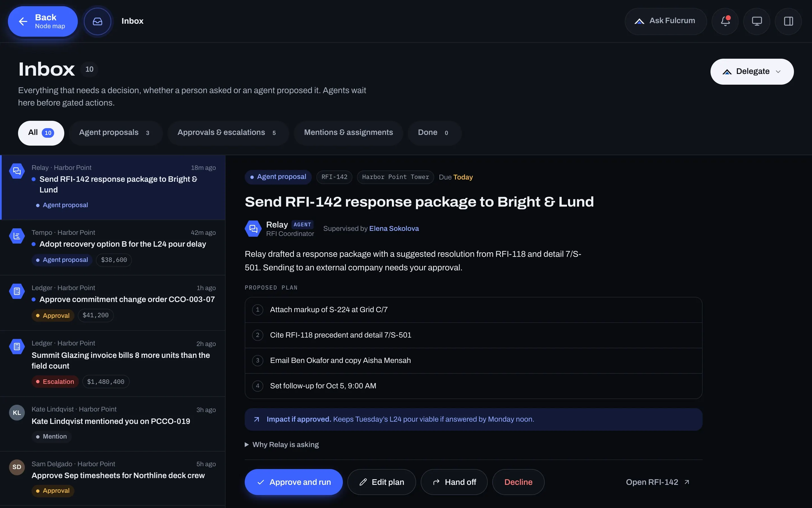
Task: Open Kate Lindqvist mention on PCCO-019
Action: (x=113, y=424)
